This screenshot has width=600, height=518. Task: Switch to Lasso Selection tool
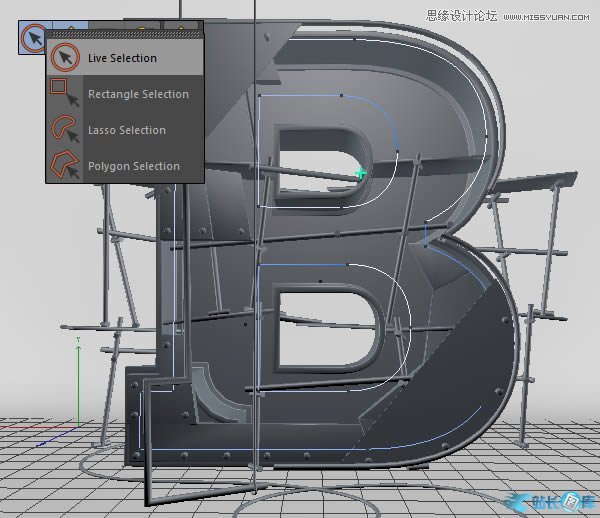(x=126, y=130)
